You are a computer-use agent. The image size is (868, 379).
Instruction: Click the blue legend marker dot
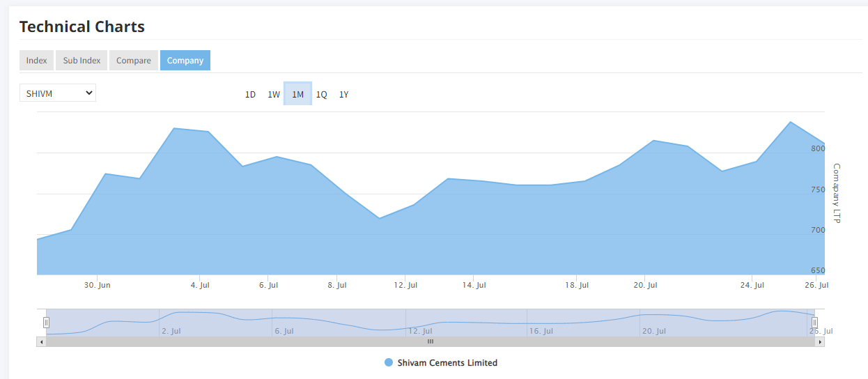click(x=389, y=363)
